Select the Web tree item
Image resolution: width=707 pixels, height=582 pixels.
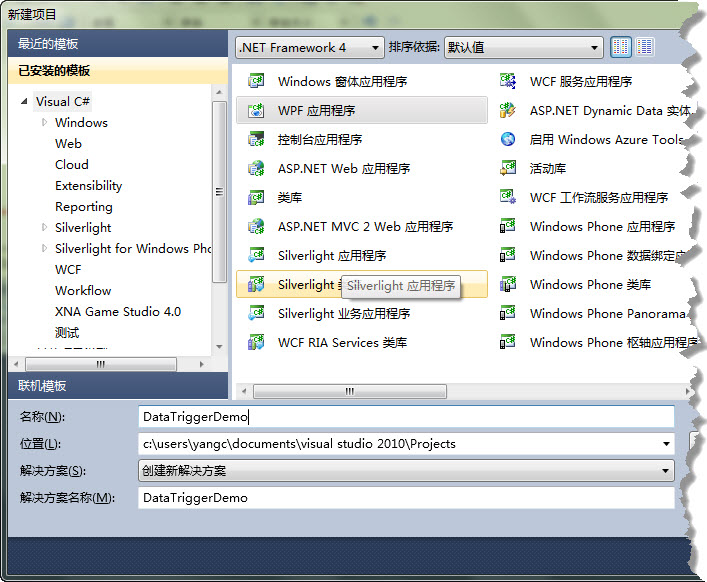[x=68, y=143]
